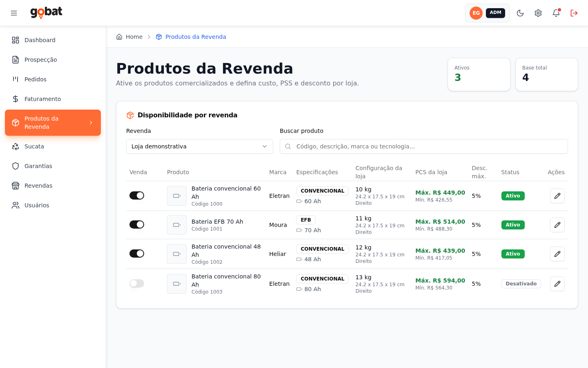The height and width of the screenshot is (368, 588).
Task: Click the ADM role badge
Action: pyautogui.click(x=495, y=13)
